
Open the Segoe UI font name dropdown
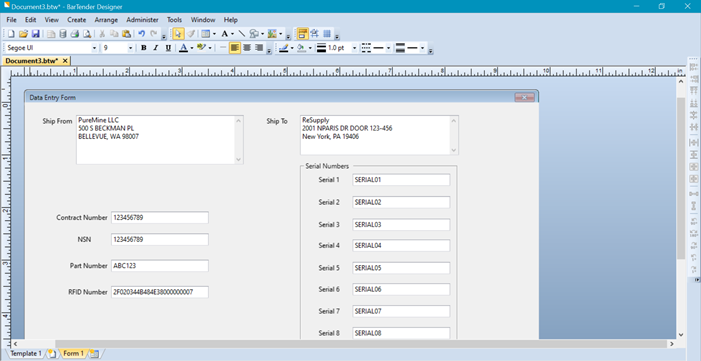(94, 48)
